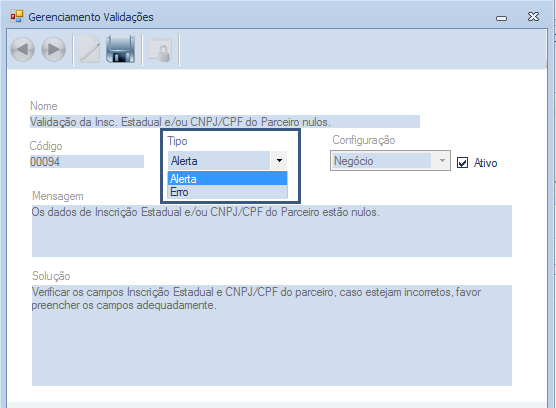556x408 pixels.
Task: Minimize the Gerenciamento Validações window
Action: click(501, 18)
